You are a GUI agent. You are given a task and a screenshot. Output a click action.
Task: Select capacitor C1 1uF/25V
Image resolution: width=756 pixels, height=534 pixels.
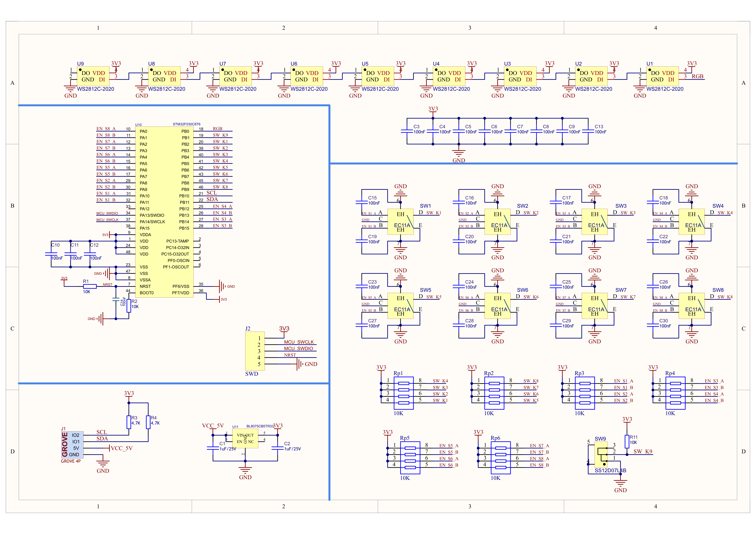tap(213, 448)
